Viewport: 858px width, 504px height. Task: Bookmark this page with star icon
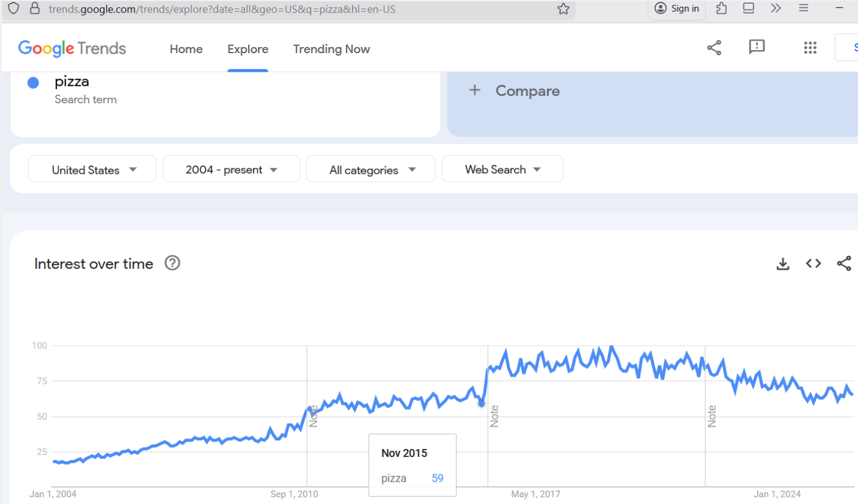click(x=563, y=9)
